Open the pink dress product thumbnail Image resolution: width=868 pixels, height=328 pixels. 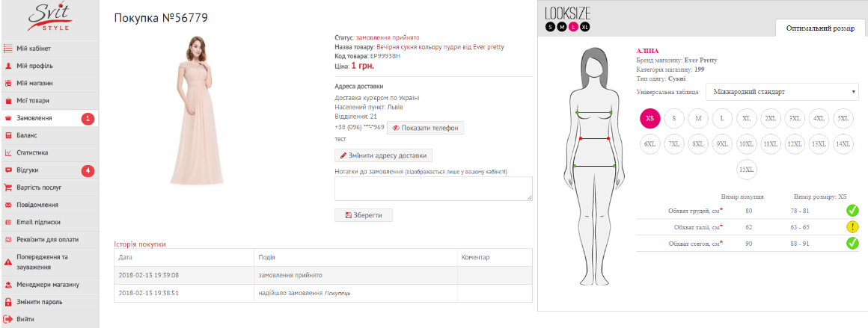tap(198, 110)
